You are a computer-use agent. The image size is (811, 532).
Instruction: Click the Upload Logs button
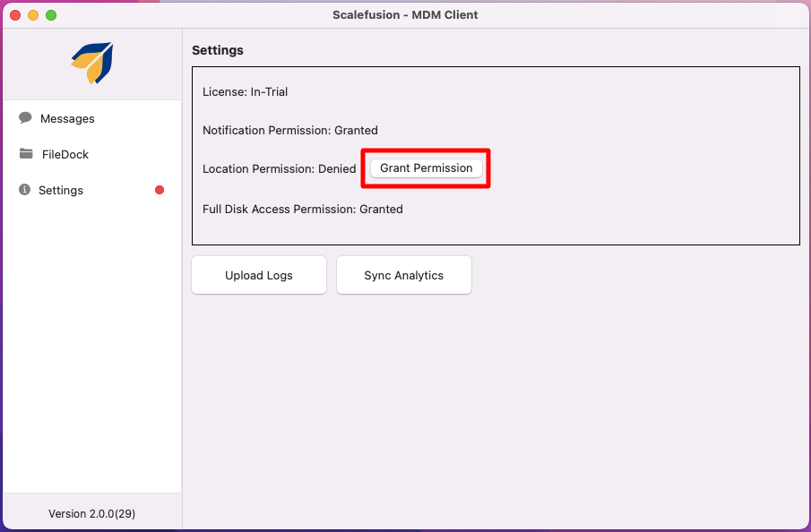(x=259, y=275)
